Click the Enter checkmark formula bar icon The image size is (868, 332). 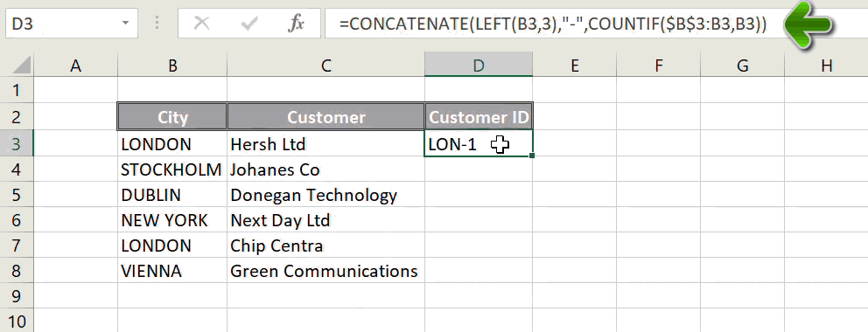(x=250, y=24)
